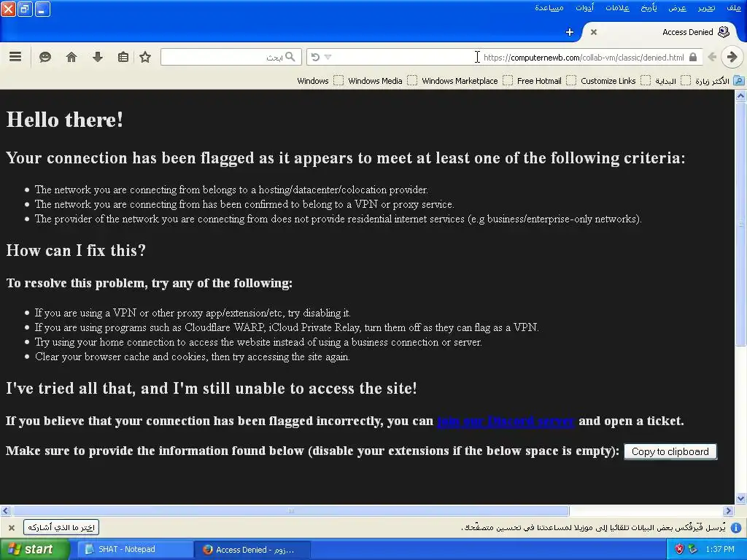Open the Free Hotmail bookmark

(x=546, y=81)
